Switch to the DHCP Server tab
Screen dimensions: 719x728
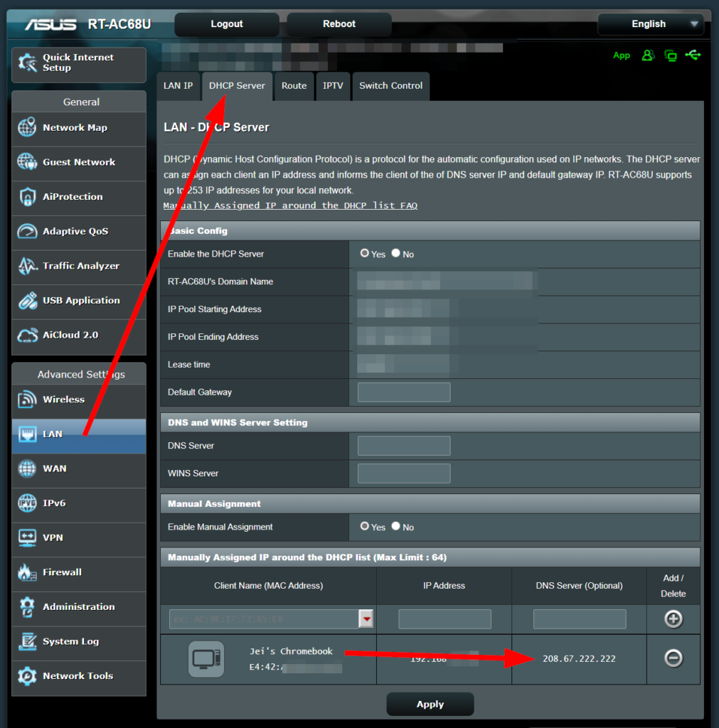pyautogui.click(x=237, y=86)
